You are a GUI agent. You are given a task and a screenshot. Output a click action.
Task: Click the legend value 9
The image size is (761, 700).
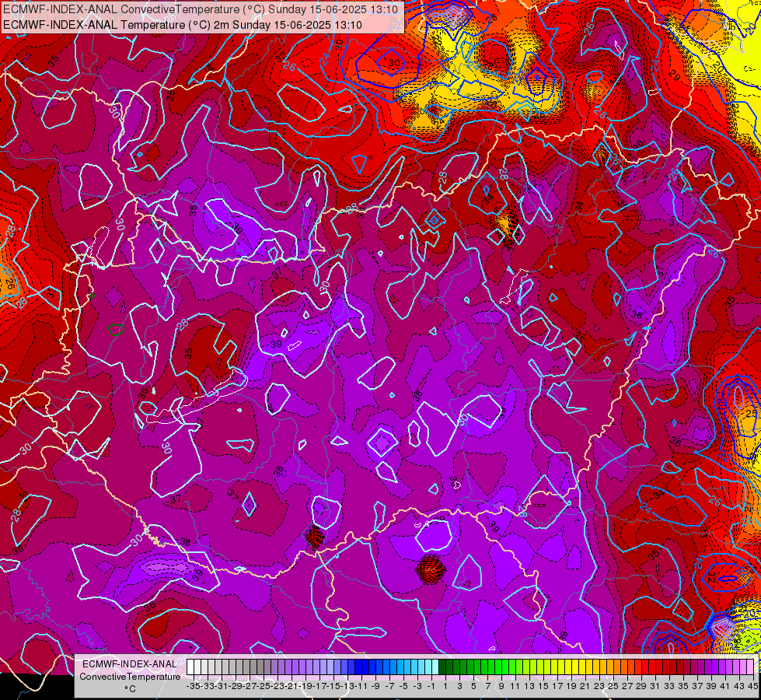click(x=501, y=687)
